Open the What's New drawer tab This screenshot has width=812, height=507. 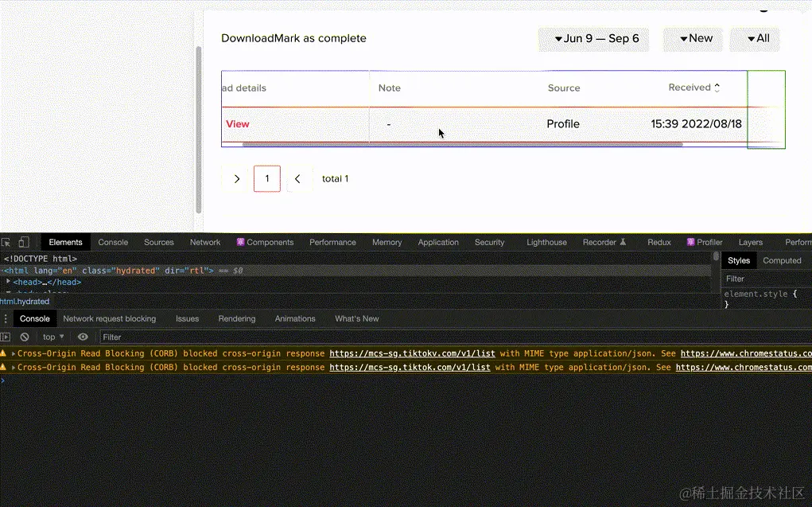click(357, 319)
